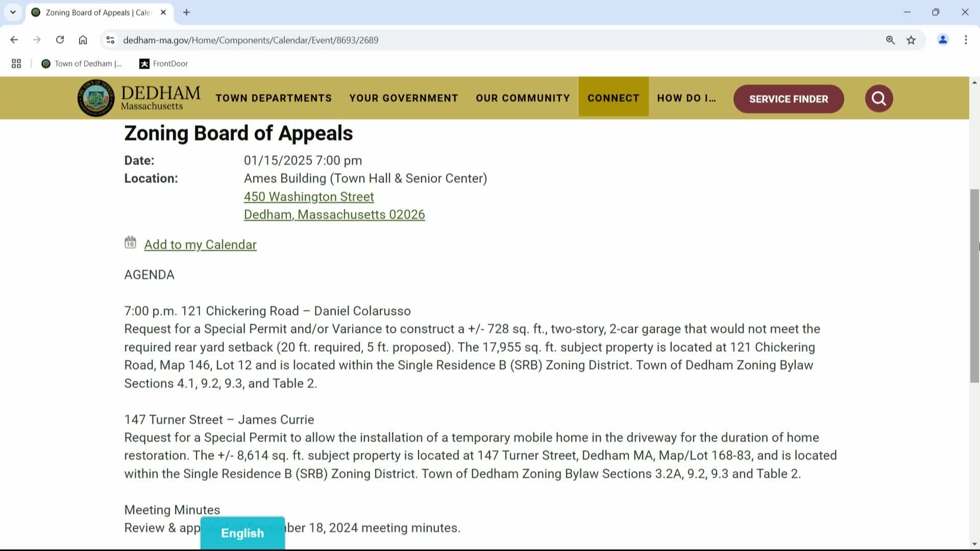Viewport: 980px width, 551px height.
Task: Click the 147 Turner Street agenda line
Action: coord(219,419)
